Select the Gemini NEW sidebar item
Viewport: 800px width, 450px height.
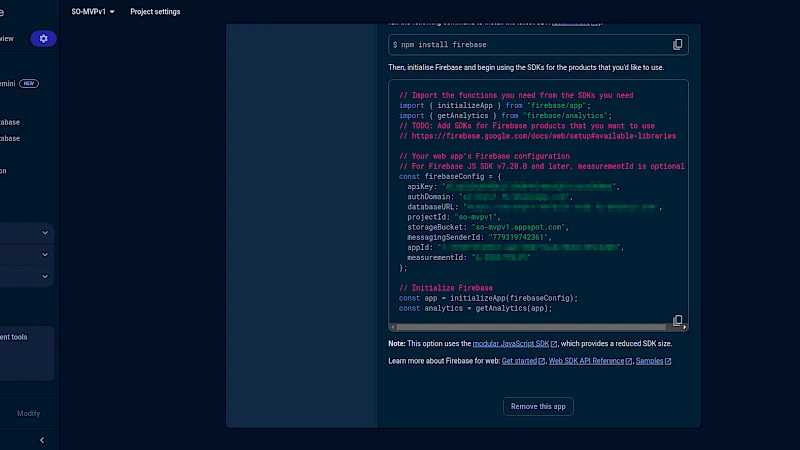(x=19, y=83)
